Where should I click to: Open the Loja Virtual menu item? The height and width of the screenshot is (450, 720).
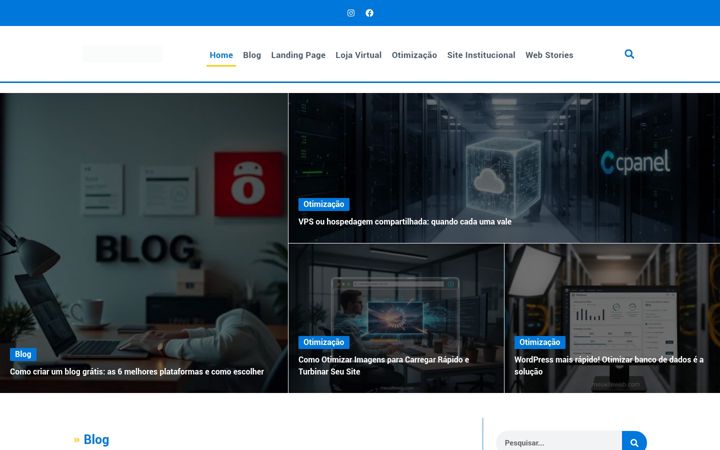pyautogui.click(x=358, y=55)
